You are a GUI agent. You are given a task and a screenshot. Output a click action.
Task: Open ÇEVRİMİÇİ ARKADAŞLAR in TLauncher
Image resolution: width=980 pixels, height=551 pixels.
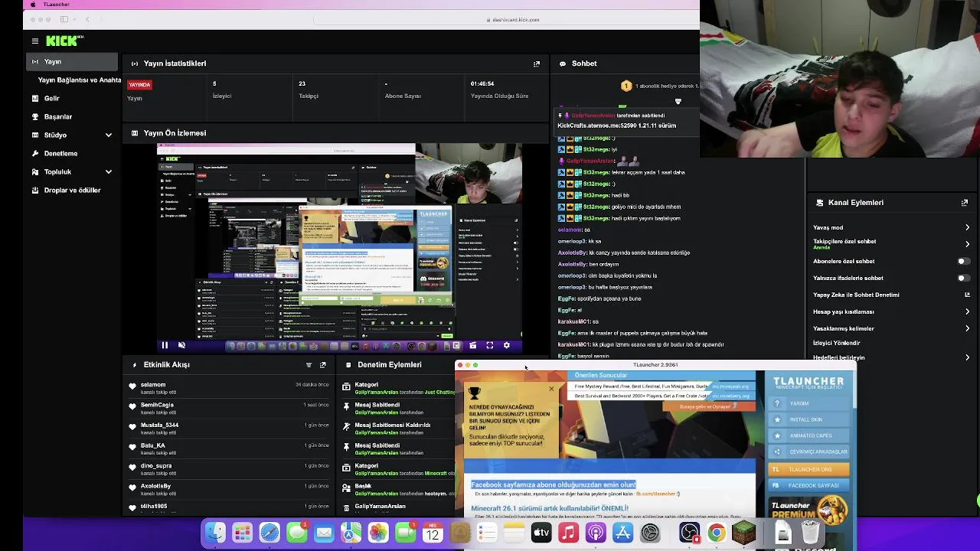coord(810,452)
